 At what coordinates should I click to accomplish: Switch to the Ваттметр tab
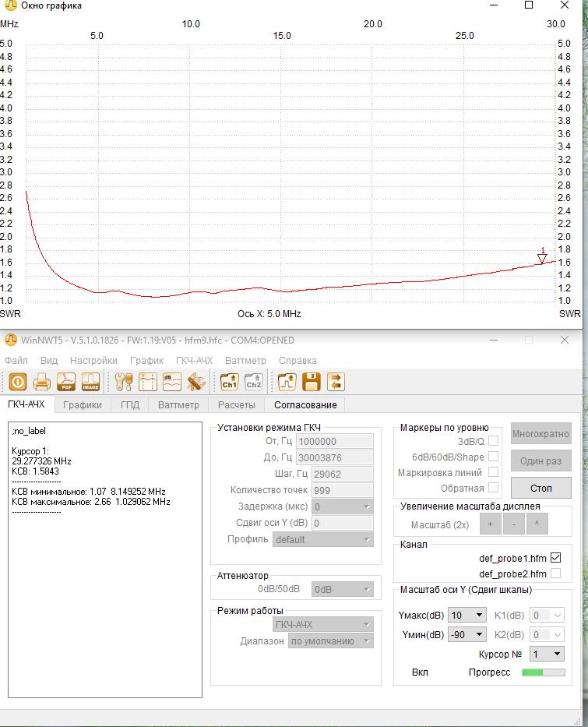(178, 404)
